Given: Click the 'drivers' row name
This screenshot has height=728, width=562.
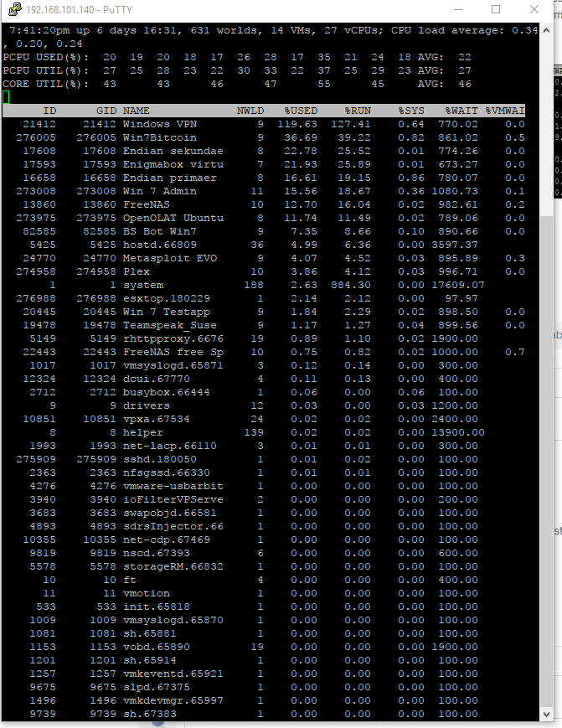Looking at the screenshot, I should [147, 405].
